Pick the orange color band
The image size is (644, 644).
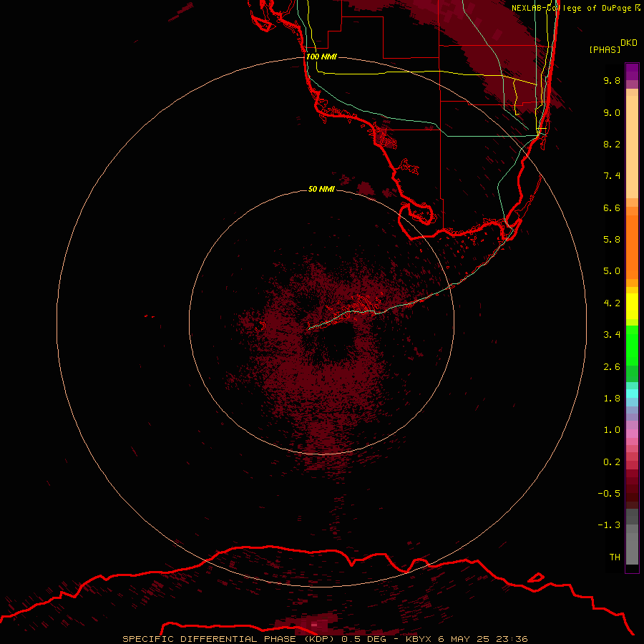[632, 247]
